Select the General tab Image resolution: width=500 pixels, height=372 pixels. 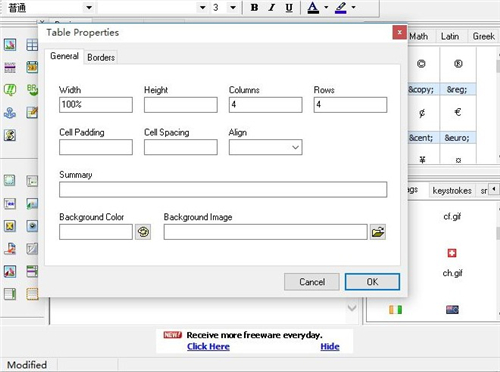(64, 56)
